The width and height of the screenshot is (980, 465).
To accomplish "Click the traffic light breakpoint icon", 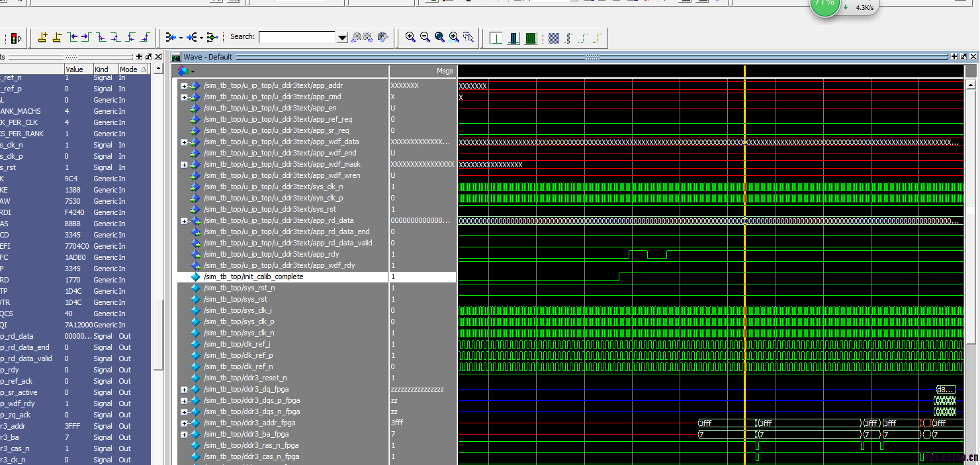I will [x=16, y=38].
